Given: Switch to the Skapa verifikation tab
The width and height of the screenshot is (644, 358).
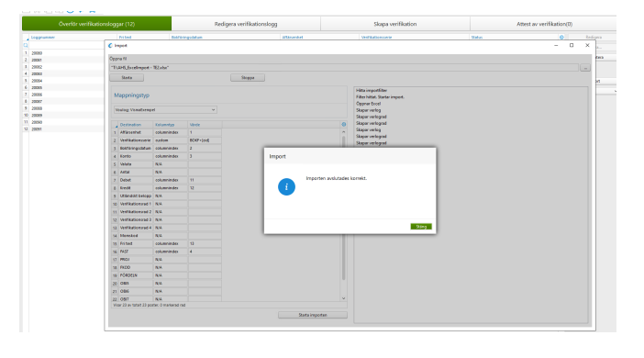Looking at the screenshot, I should tap(395, 24).
